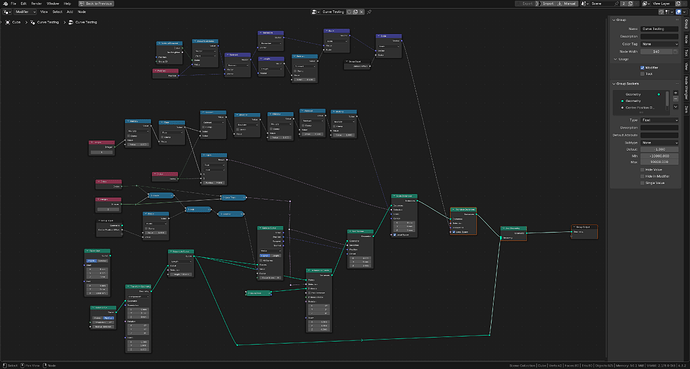Click the Cube breadcrumb item
Image resolution: width=690 pixels, height=369 pixels.
pyautogui.click(x=13, y=22)
